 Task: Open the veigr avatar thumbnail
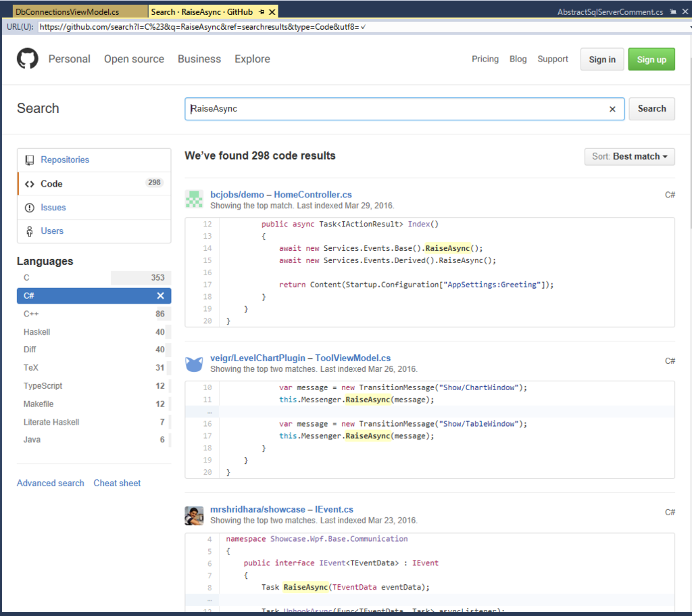(194, 364)
